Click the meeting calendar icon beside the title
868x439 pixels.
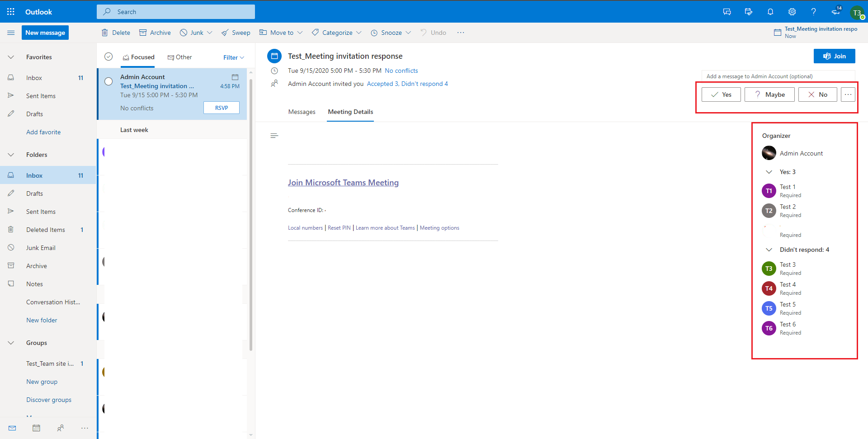tap(274, 56)
